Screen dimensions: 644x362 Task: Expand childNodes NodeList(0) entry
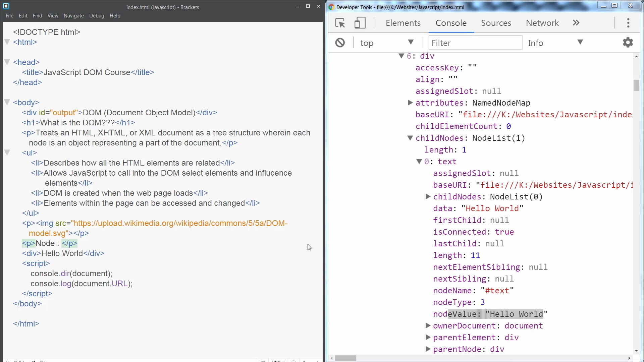coord(428,196)
